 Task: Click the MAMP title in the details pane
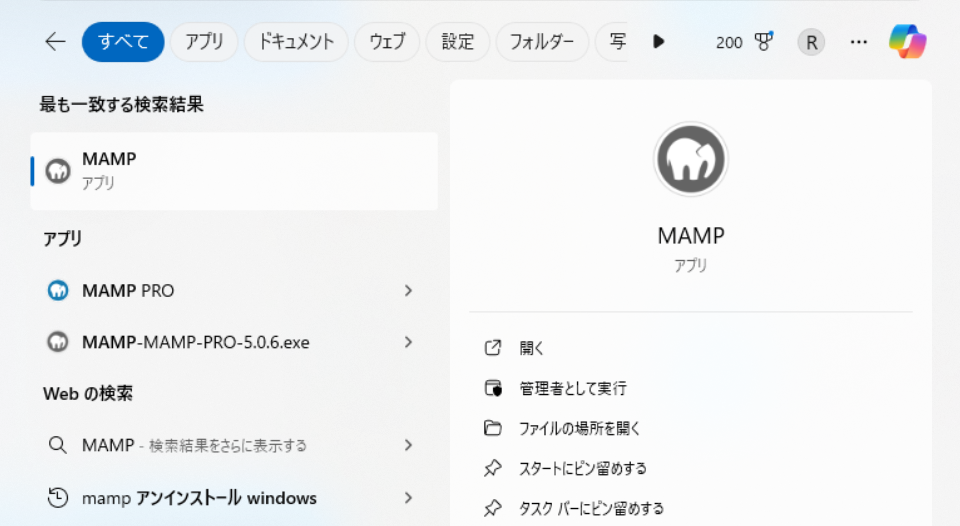tap(691, 236)
